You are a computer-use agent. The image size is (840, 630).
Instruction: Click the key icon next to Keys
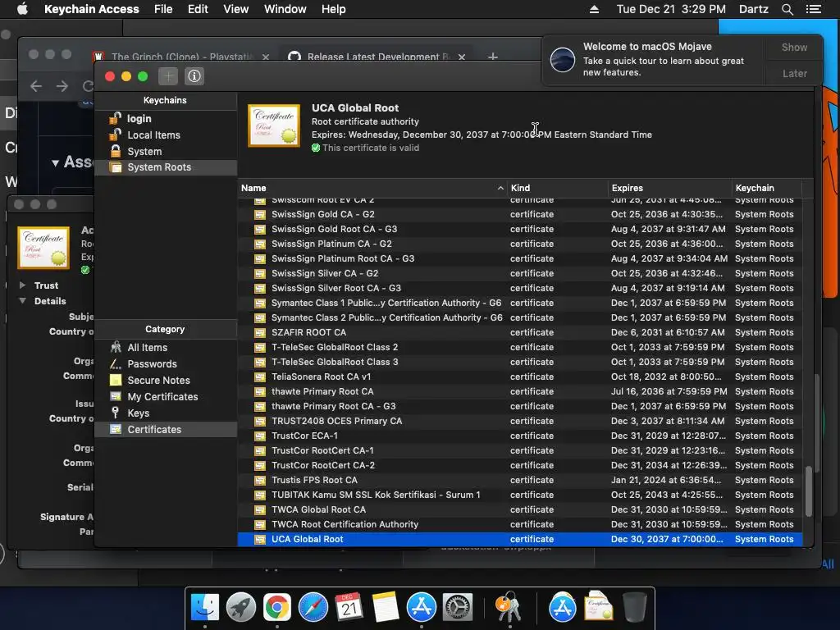[115, 413]
